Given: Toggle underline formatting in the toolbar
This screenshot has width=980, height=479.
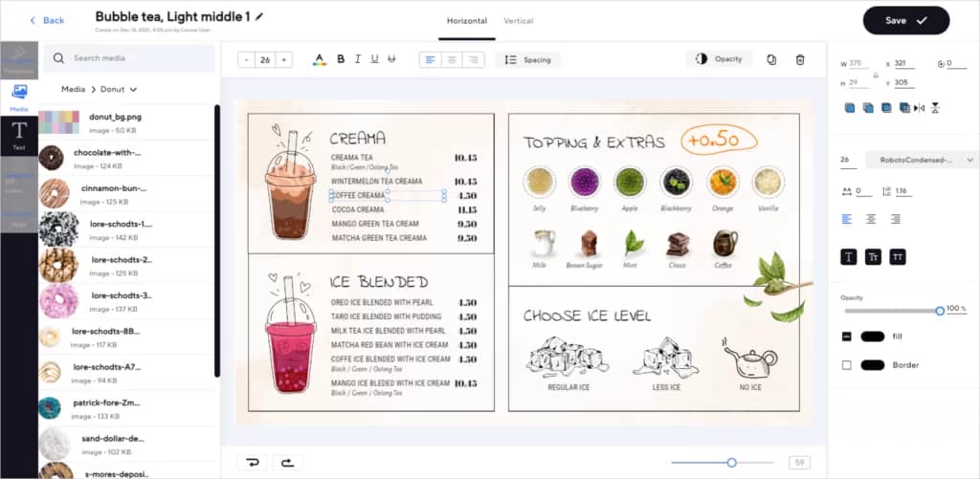Looking at the screenshot, I should coord(374,59).
